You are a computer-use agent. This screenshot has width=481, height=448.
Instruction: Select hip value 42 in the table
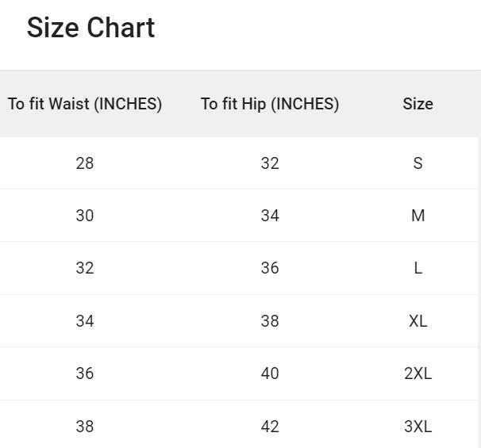click(270, 427)
